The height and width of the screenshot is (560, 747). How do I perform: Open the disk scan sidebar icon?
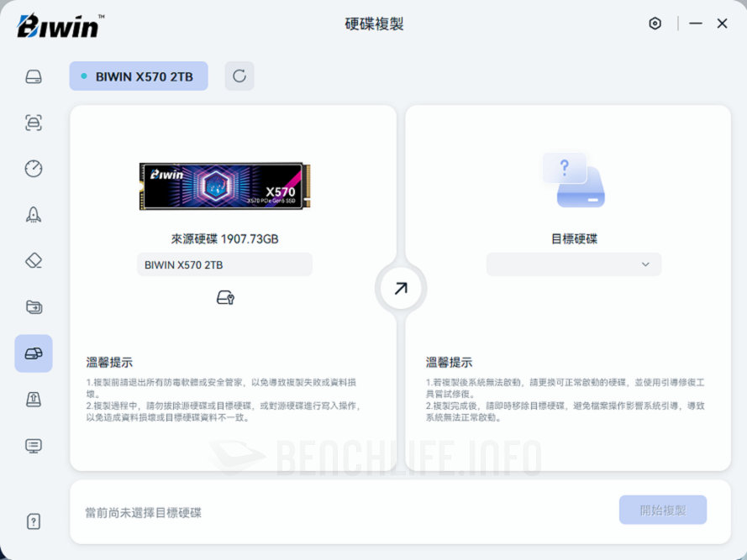[34, 123]
